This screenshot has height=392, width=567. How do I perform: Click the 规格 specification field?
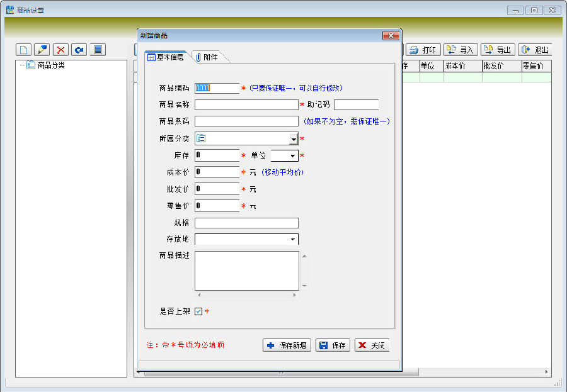(x=246, y=223)
